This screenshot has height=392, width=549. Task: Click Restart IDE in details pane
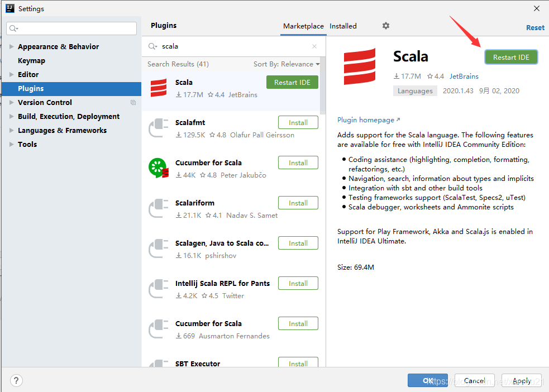coord(511,57)
